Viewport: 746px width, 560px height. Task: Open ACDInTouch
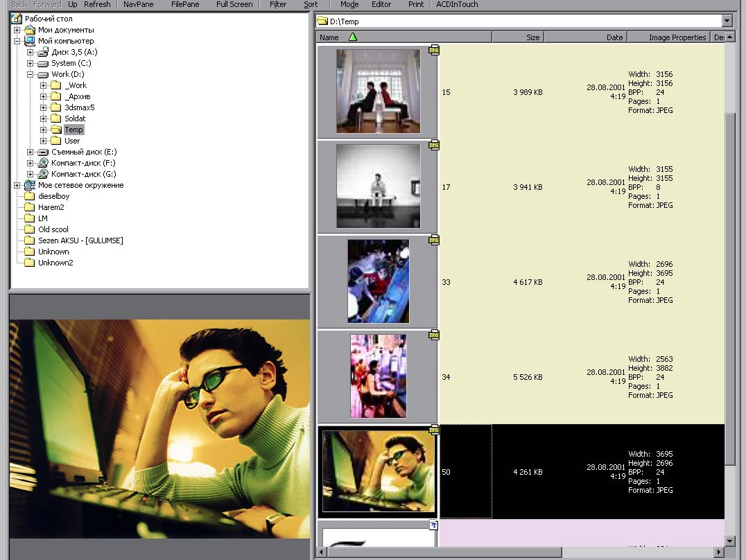pos(457,4)
